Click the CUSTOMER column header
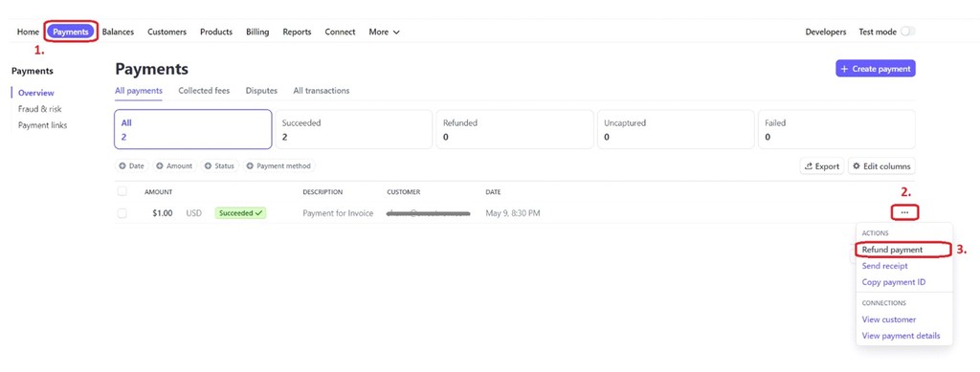This screenshot has height=372, width=980. coord(404,192)
